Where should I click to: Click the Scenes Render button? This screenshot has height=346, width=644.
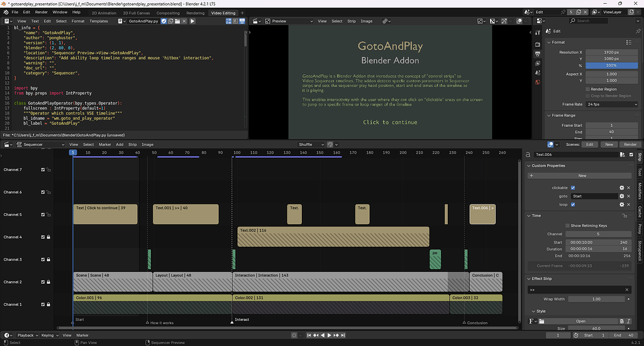click(630, 145)
